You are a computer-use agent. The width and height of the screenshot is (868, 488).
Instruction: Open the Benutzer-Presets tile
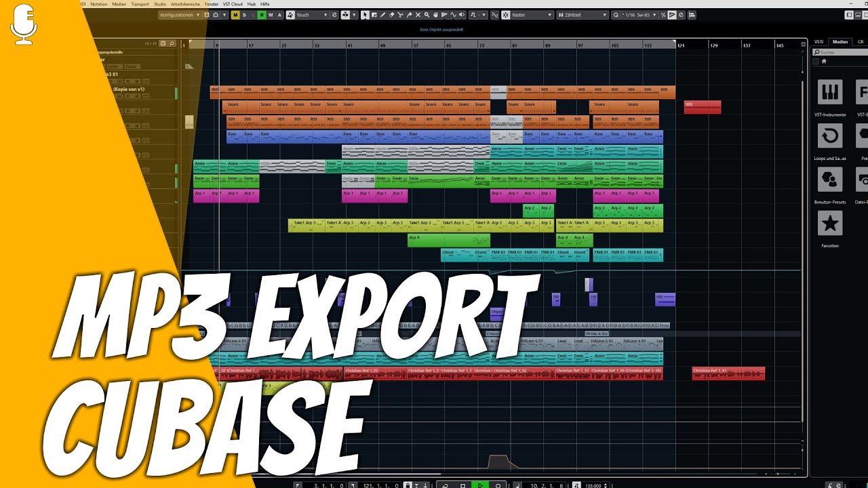pyautogui.click(x=830, y=180)
